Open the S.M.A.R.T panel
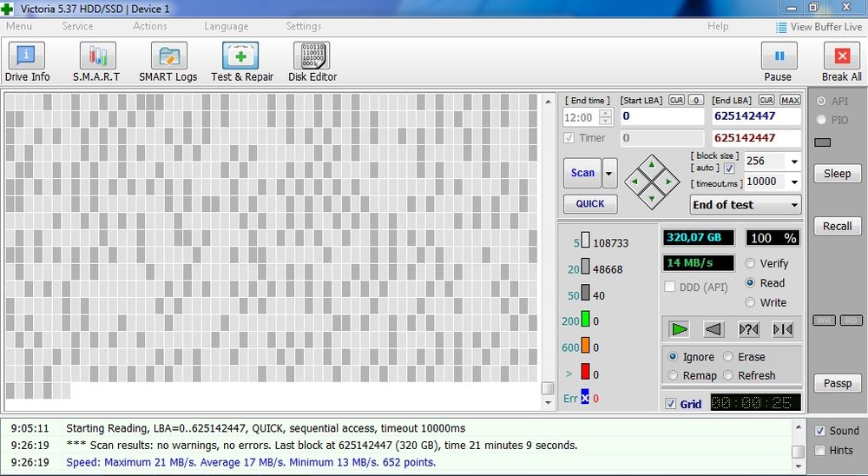 pyautogui.click(x=97, y=62)
